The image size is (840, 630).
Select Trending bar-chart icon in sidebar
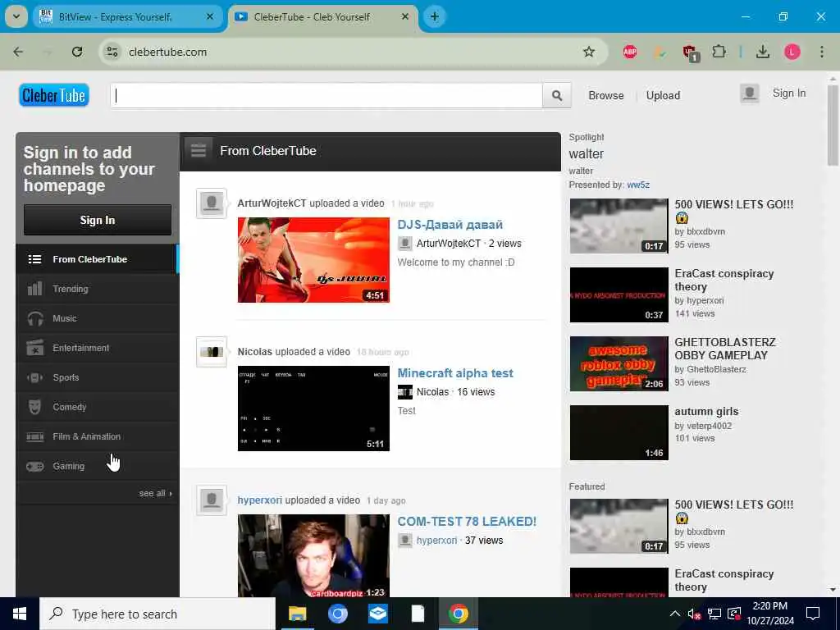(34, 289)
